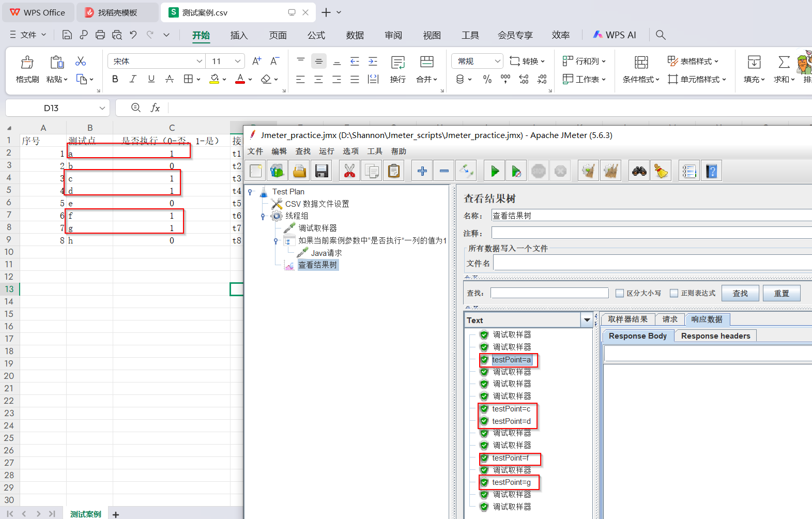Click JMeter Open file folder icon
The height and width of the screenshot is (519, 812).
299,171
